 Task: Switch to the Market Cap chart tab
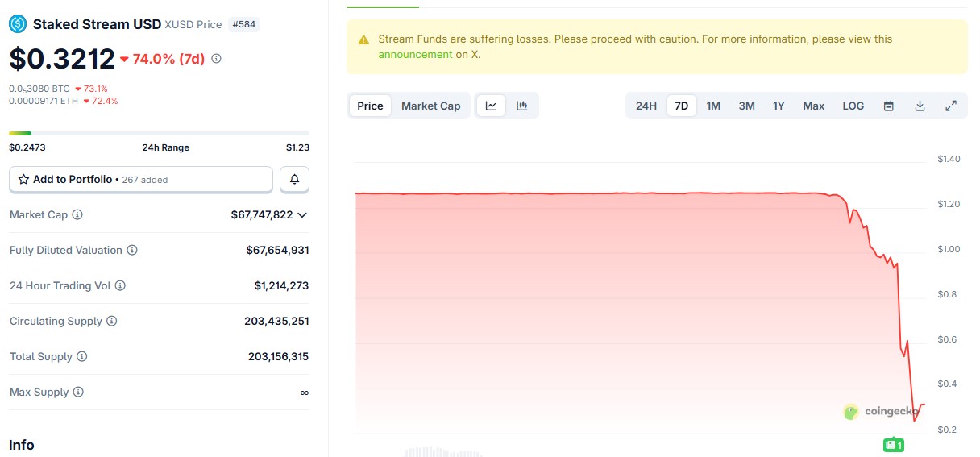pos(430,106)
